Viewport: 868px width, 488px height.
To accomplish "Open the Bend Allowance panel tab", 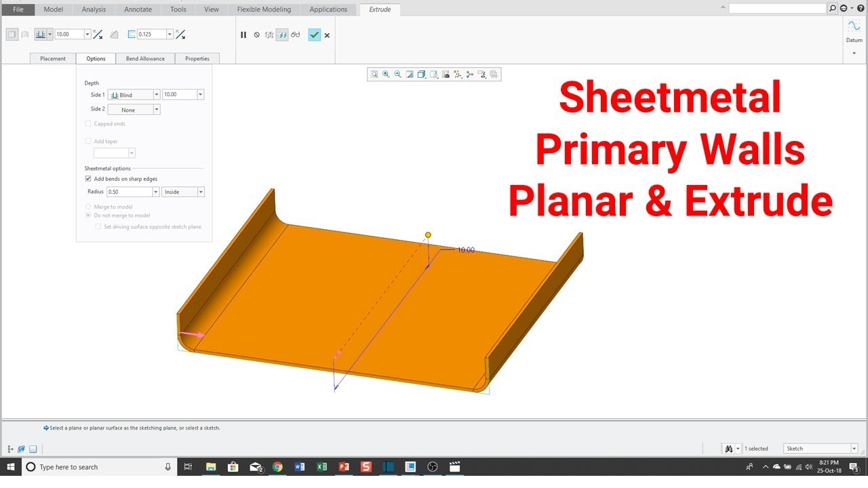I will pos(145,58).
